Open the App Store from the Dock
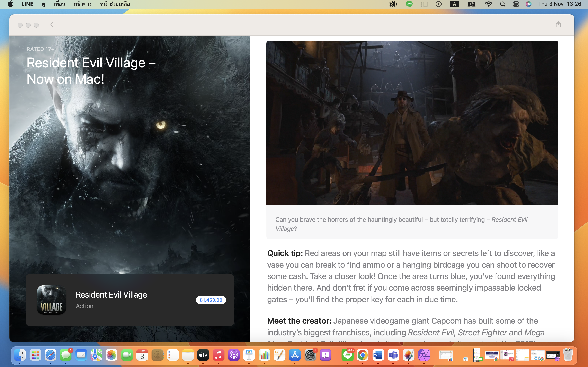The image size is (588, 367). [295, 355]
